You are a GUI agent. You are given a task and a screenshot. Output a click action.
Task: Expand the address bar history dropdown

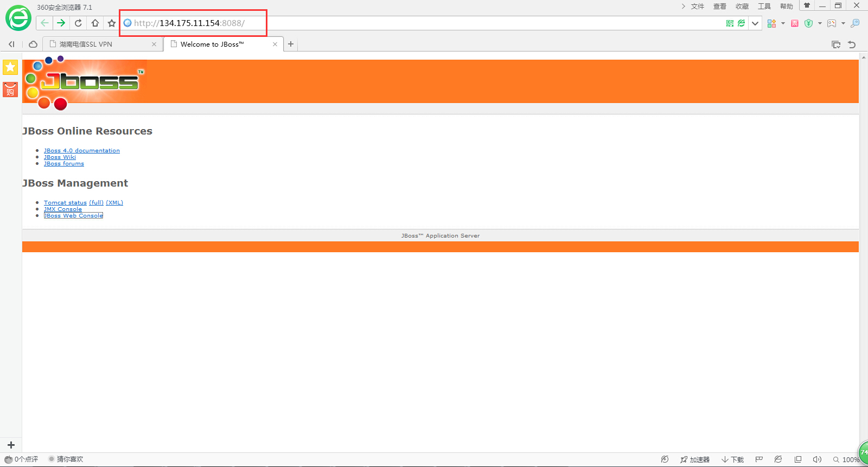755,23
